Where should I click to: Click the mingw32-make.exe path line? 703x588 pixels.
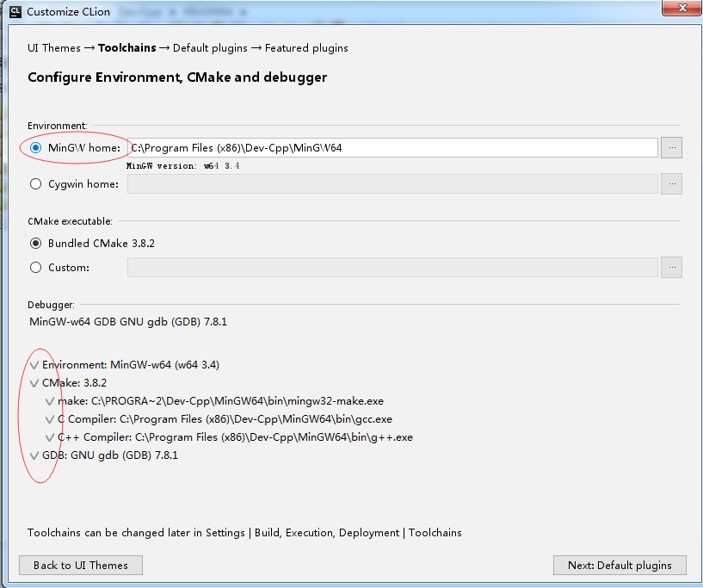coord(220,401)
